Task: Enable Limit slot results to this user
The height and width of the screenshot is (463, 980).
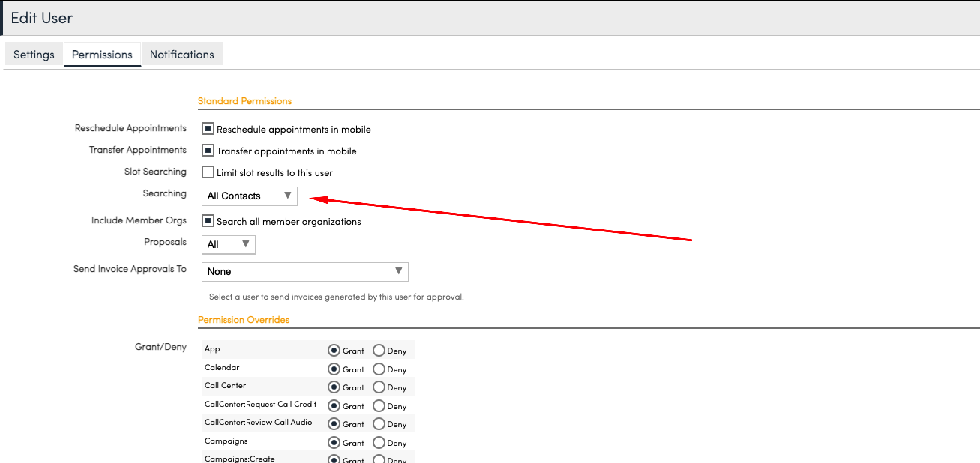Action: [208, 172]
